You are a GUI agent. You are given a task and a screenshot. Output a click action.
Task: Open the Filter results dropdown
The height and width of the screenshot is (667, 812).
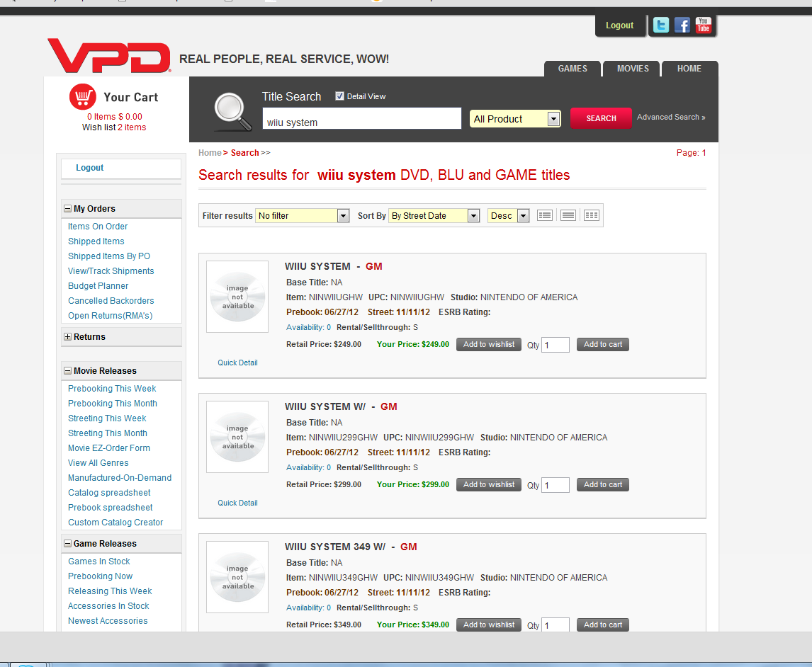pyautogui.click(x=302, y=216)
